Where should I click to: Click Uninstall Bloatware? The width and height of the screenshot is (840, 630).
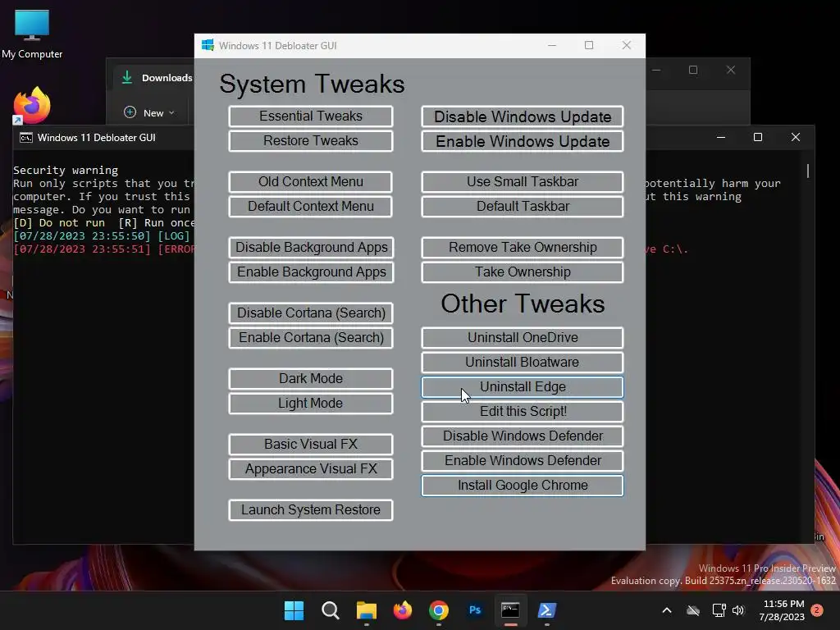coord(523,362)
